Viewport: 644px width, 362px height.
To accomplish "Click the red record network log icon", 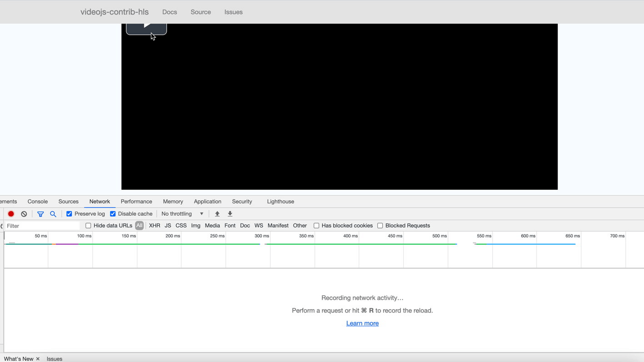I will coord(11,214).
